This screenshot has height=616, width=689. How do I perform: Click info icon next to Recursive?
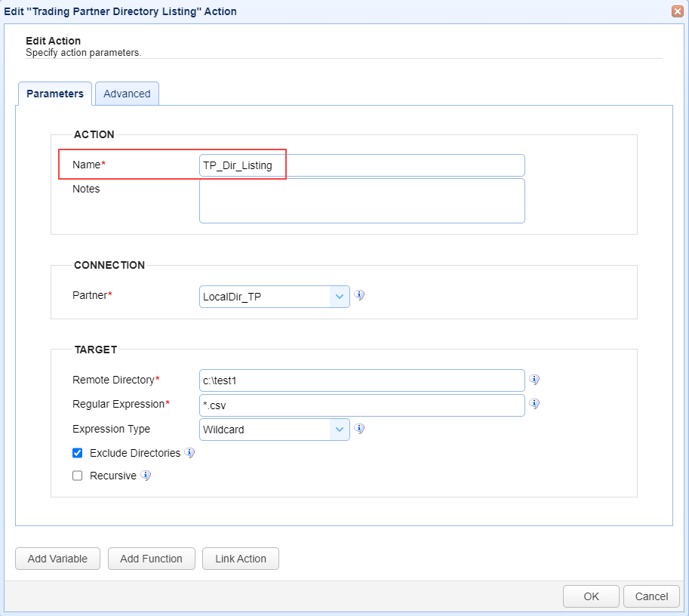146,476
